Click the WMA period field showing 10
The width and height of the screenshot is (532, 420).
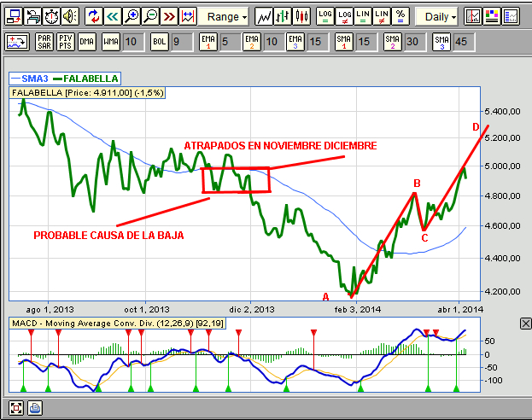pyautogui.click(x=133, y=42)
